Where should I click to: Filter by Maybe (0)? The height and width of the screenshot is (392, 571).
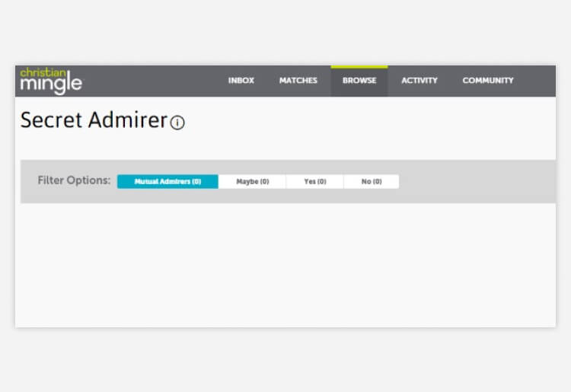point(252,182)
